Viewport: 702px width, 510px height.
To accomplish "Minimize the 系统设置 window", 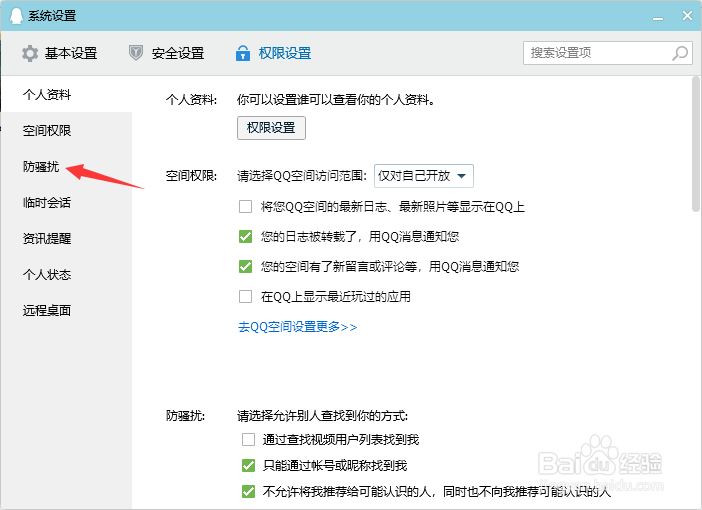I will point(658,17).
